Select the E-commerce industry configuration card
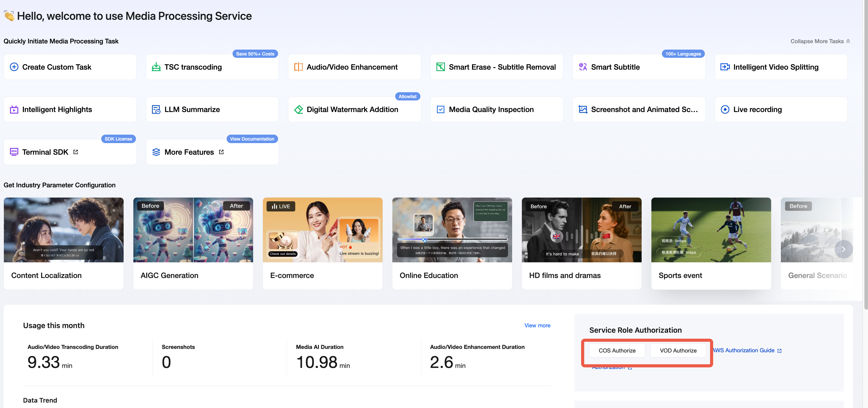The width and height of the screenshot is (868, 408). click(x=322, y=243)
